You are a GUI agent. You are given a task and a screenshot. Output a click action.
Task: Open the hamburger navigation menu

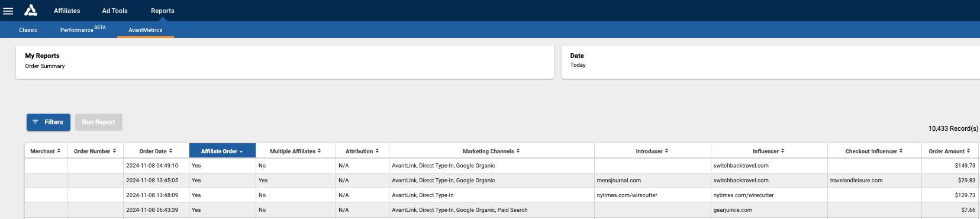[8, 11]
